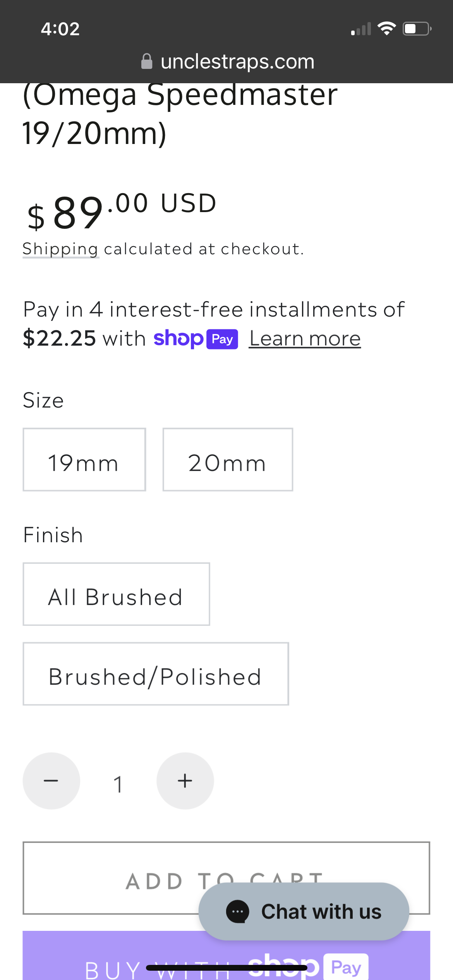Tap the cellular signal bars icon
Viewport: 453px width, 980px height.
click(x=361, y=29)
